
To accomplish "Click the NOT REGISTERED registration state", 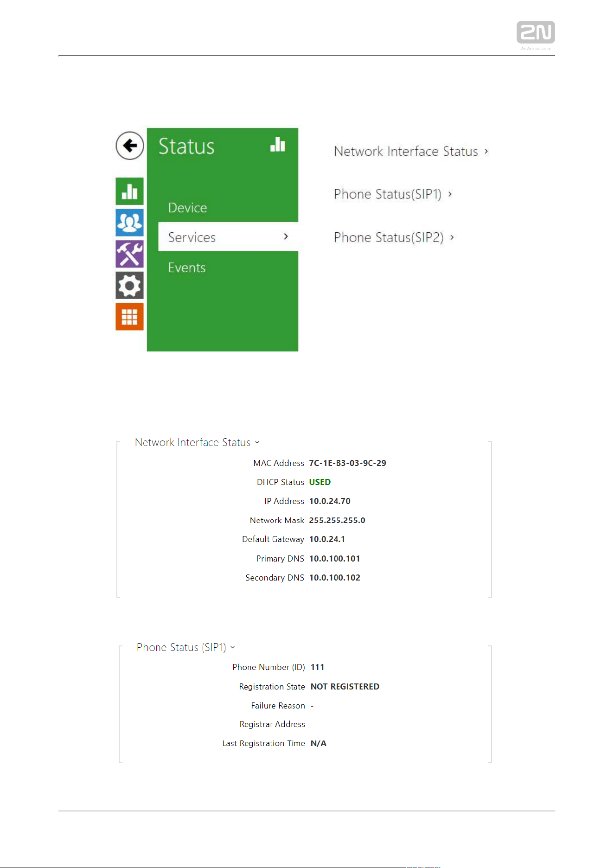I will (345, 687).
